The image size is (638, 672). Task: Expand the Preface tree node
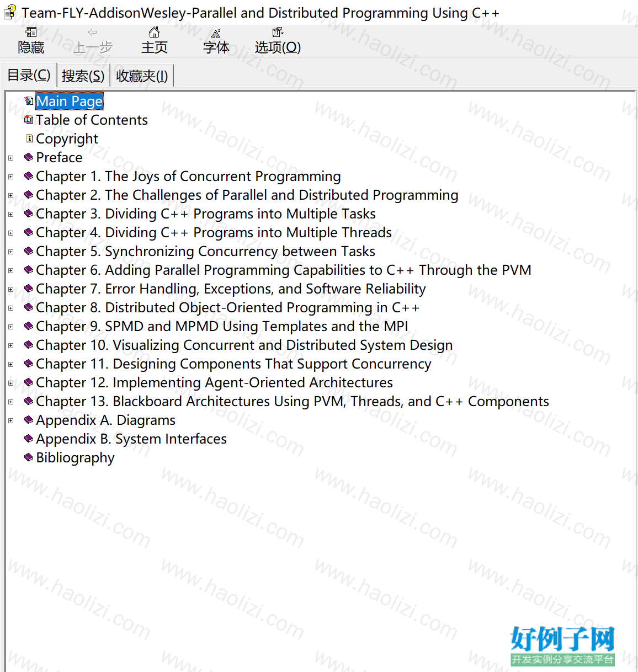(10, 158)
